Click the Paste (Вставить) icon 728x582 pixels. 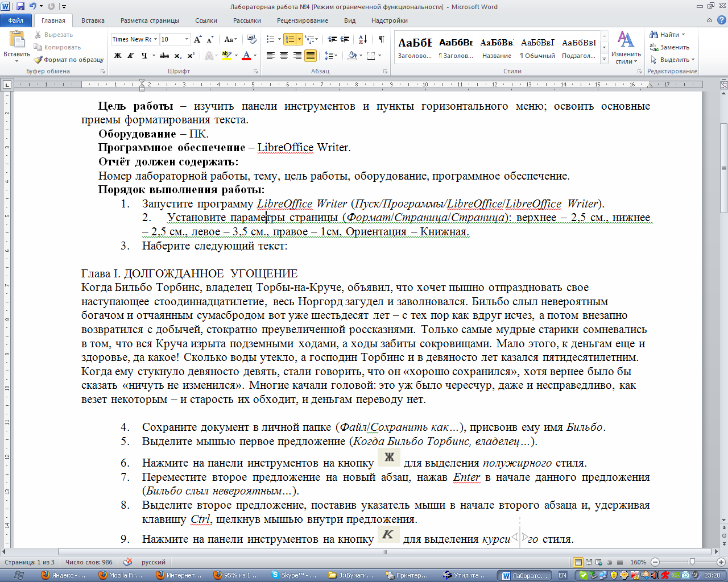(x=16, y=40)
